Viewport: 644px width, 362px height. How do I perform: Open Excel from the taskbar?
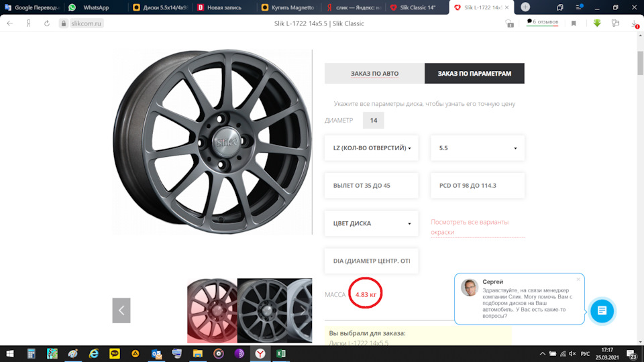point(281,353)
